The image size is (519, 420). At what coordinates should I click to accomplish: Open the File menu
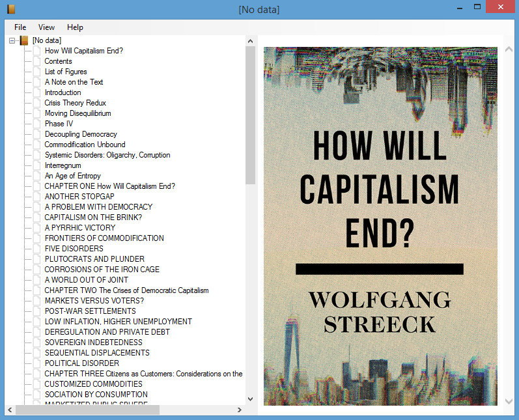(20, 27)
